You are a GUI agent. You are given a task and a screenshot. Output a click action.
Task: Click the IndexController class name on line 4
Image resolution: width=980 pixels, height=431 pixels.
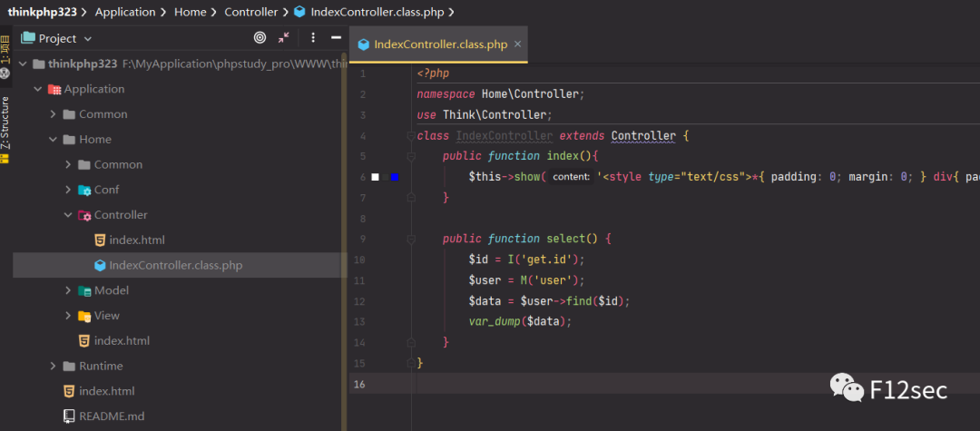point(505,135)
